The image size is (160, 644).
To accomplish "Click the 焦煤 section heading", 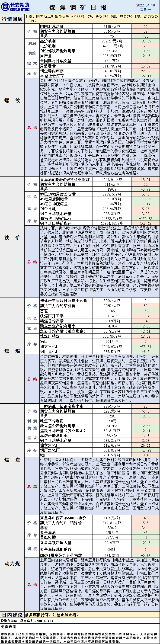I will [x=12, y=351].
